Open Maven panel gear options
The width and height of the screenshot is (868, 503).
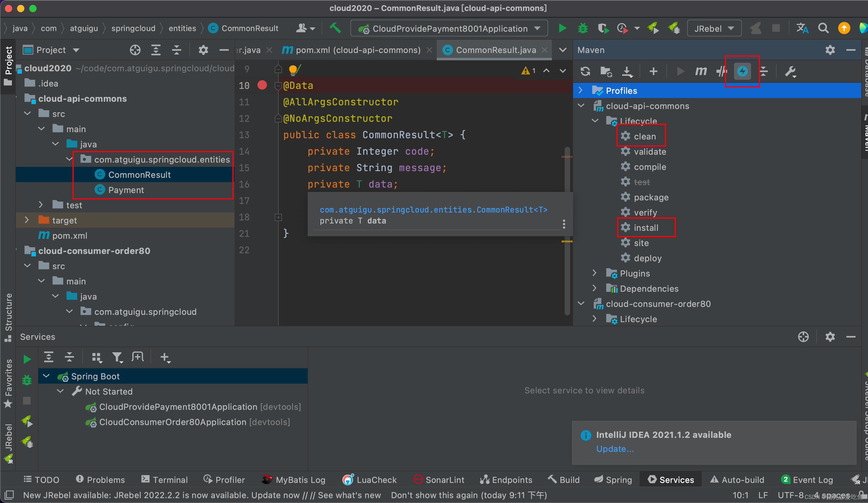[x=830, y=50]
